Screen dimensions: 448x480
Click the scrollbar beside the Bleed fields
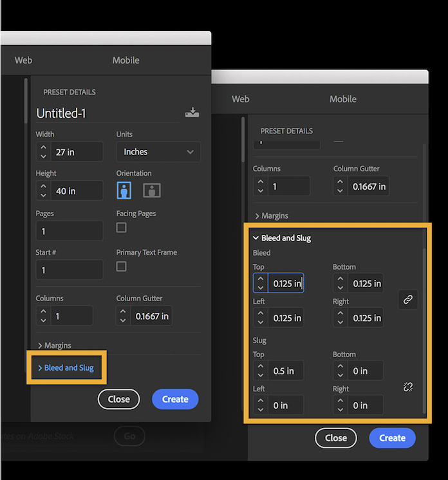[x=424, y=322]
